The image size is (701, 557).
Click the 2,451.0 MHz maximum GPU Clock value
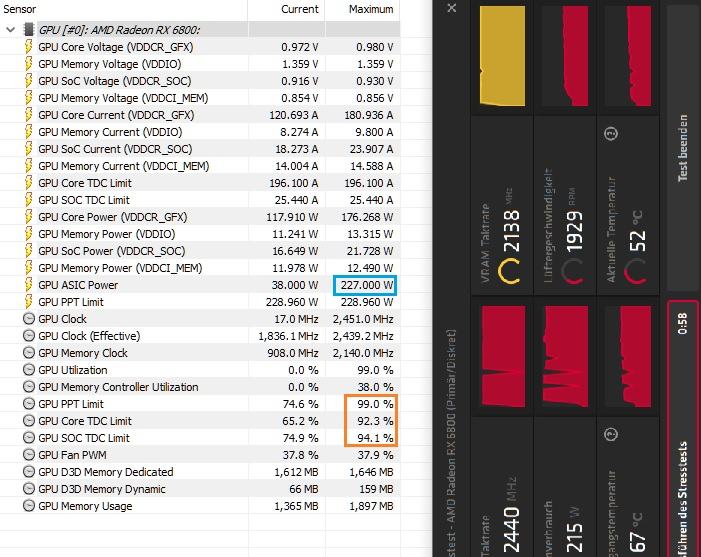coord(363,319)
